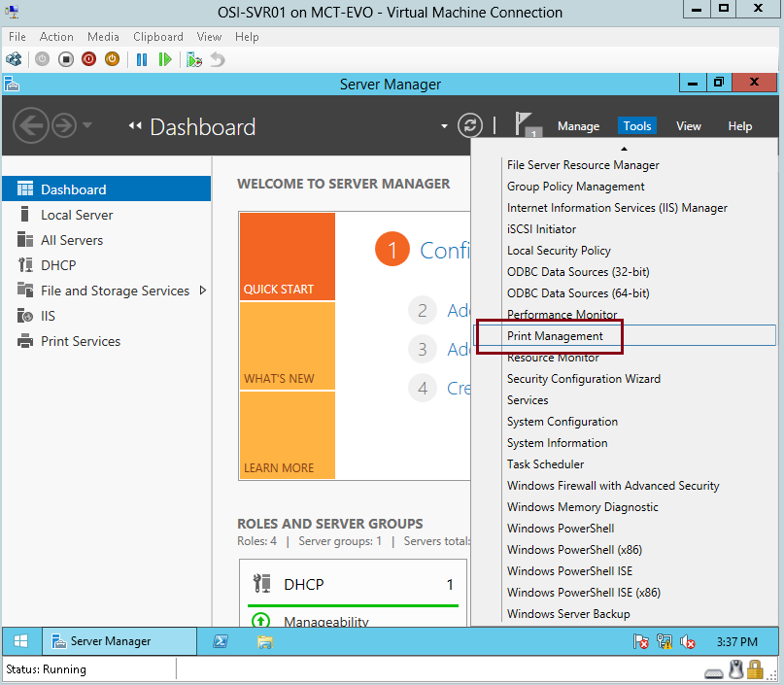Turn off the VM with the red power icon
This screenshot has width=784, height=685.
tap(87, 58)
